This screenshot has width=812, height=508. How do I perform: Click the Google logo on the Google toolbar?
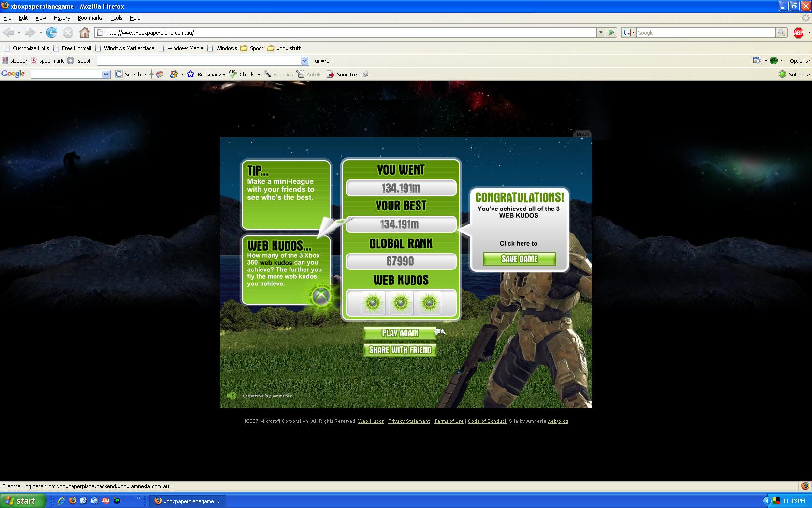coord(13,74)
